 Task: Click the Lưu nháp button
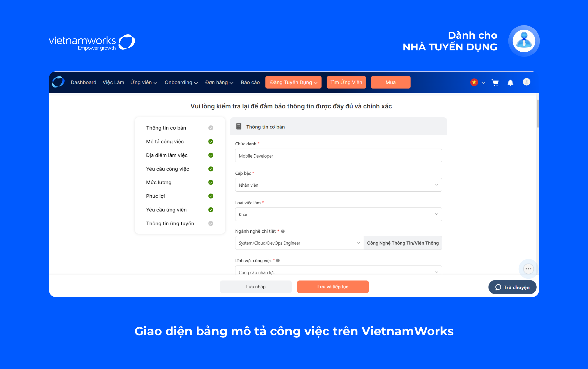[256, 287]
